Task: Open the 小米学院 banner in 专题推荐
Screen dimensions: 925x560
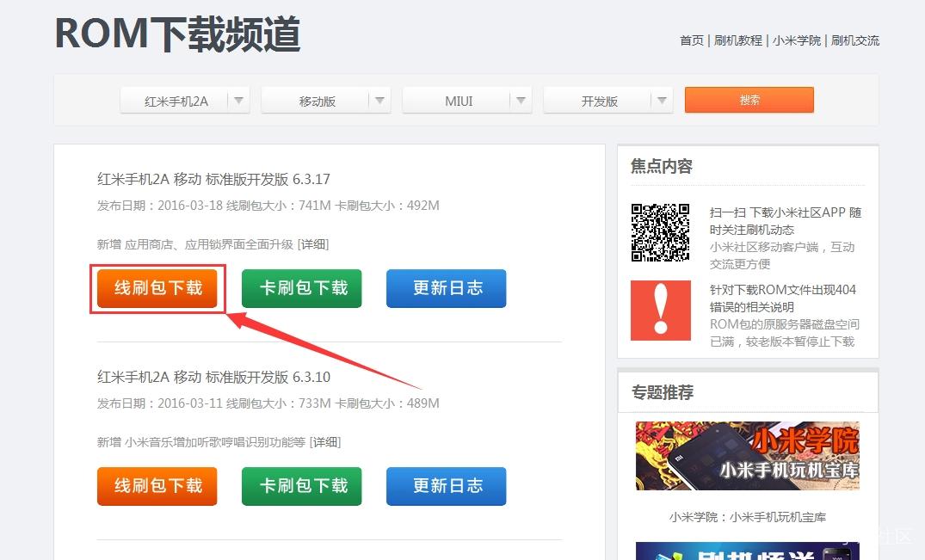Action: tap(747, 455)
